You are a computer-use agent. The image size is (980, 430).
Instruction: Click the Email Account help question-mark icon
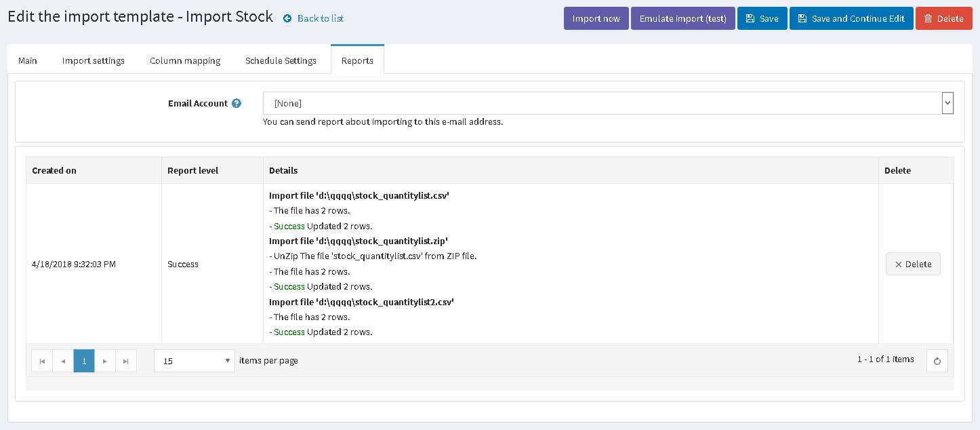[x=237, y=104]
